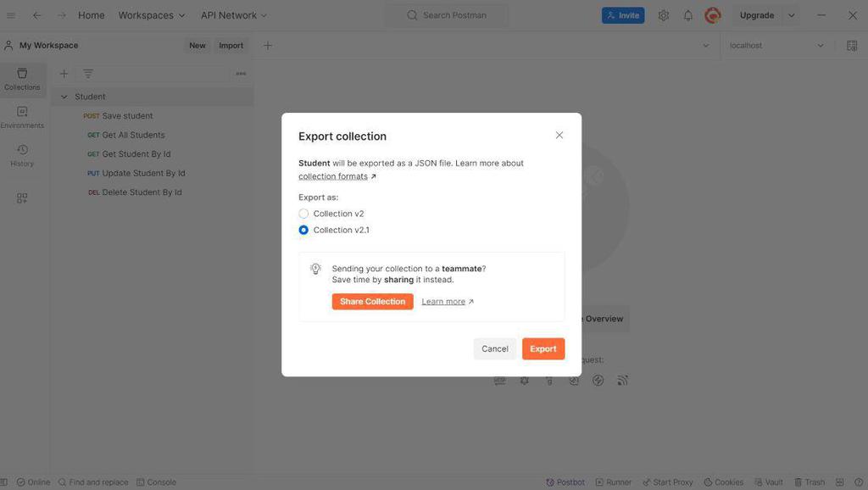
Task: Click the notifications bell icon
Action: point(688,15)
